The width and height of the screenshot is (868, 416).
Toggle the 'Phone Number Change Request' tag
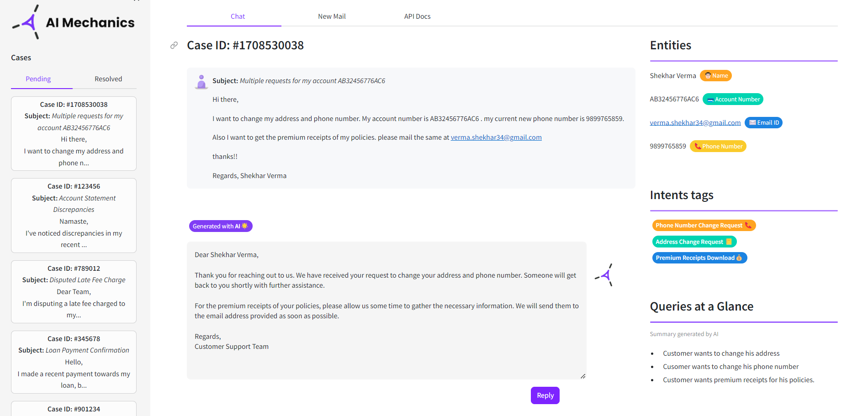click(703, 225)
